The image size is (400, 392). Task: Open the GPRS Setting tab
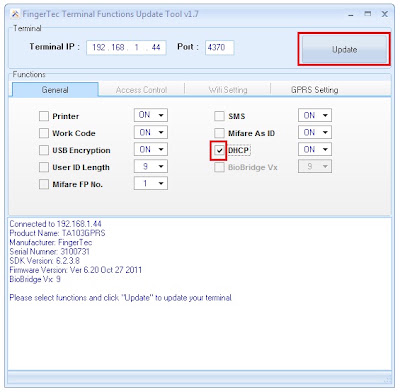coord(314,90)
